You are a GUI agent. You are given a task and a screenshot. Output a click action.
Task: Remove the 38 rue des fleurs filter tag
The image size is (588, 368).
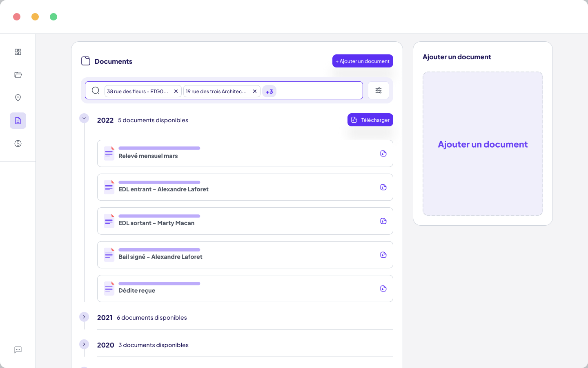(176, 91)
